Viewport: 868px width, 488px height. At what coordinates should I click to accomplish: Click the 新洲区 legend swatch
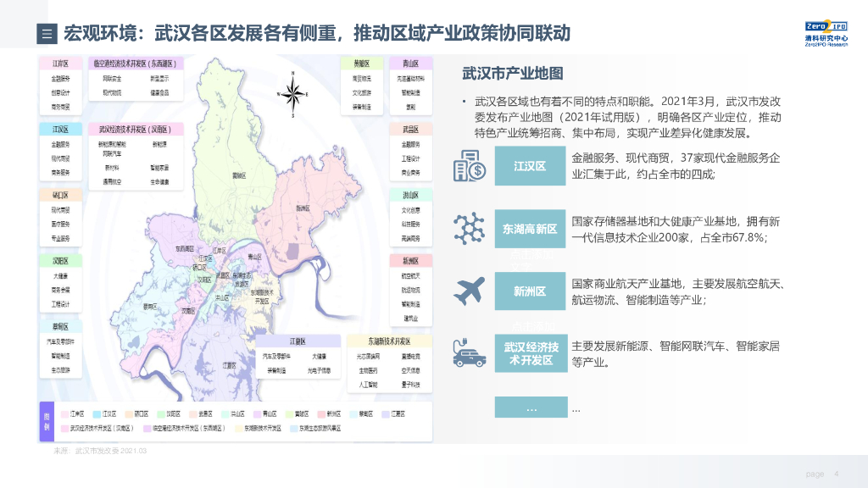321,413
